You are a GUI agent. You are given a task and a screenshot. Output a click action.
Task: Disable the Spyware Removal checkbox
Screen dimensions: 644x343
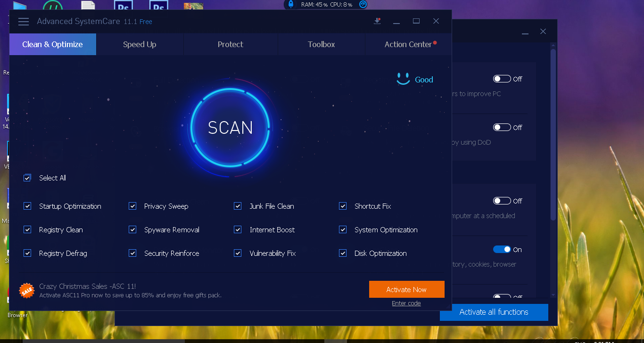(x=132, y=230)
